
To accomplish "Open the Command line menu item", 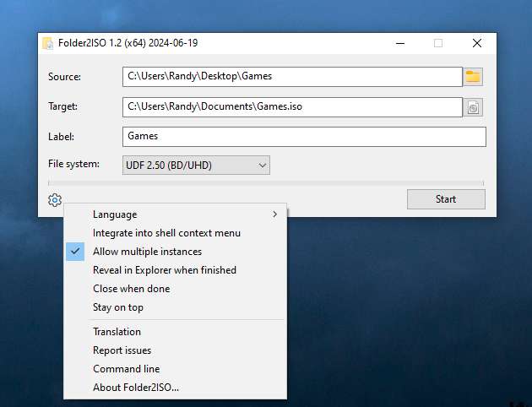I will click(x=175, y=369).
